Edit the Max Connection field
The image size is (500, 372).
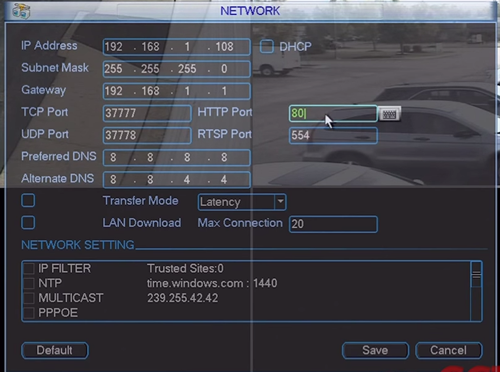tap(333, 224)
